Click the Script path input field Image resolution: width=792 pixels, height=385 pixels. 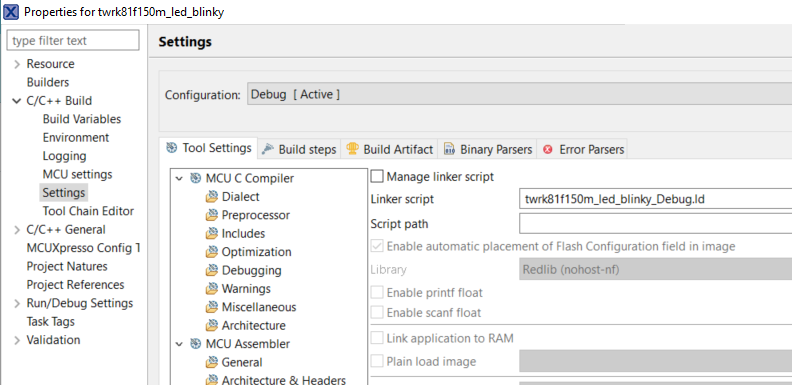[x=655, y=223]
